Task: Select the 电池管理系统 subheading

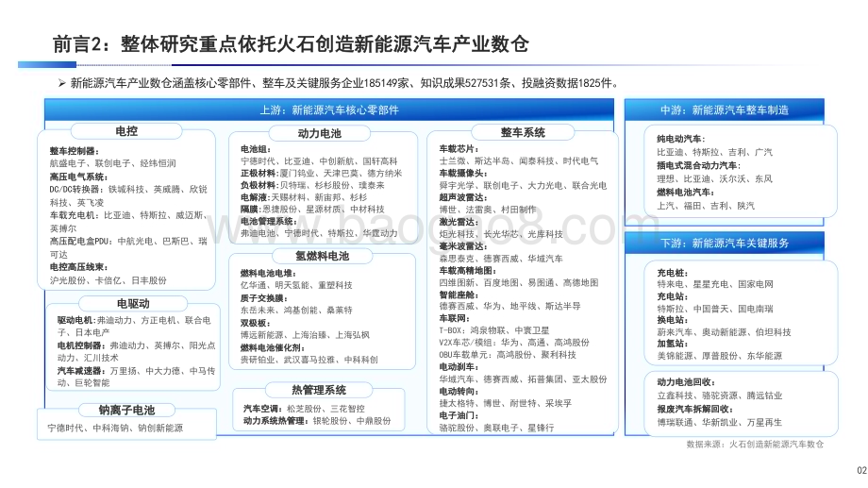Action: tap(269, 221)
